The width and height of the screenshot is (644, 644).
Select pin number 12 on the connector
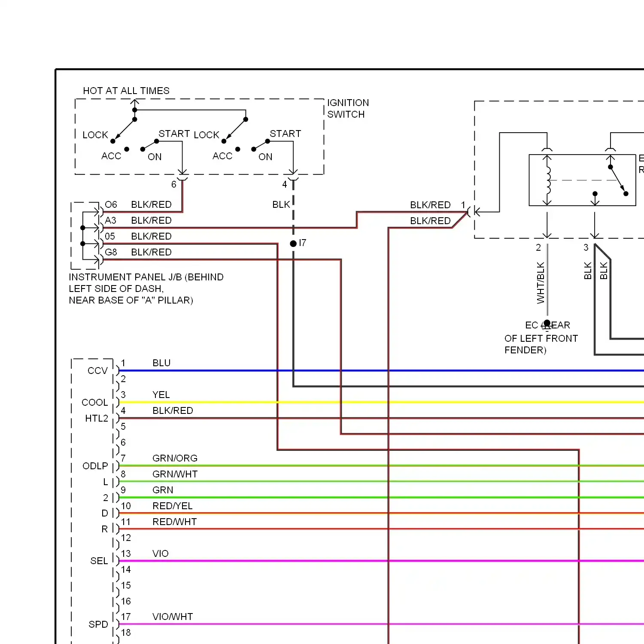pos(126,538)
